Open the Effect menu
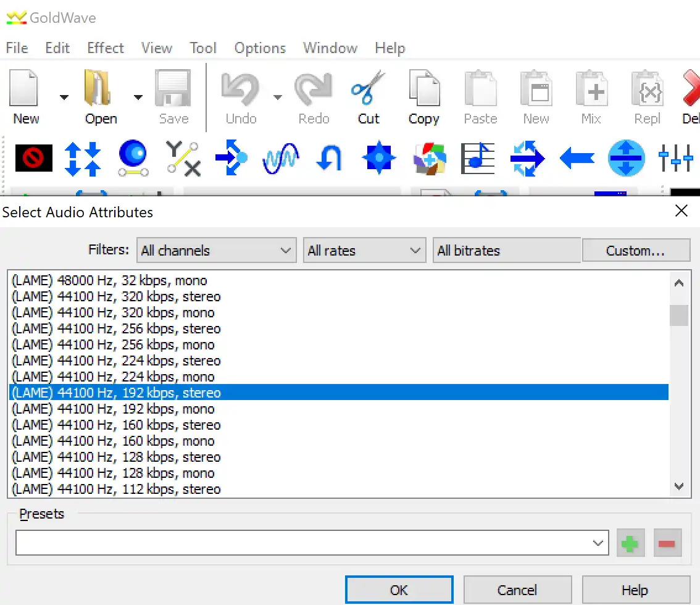700x605 pixels. [106, 48]
